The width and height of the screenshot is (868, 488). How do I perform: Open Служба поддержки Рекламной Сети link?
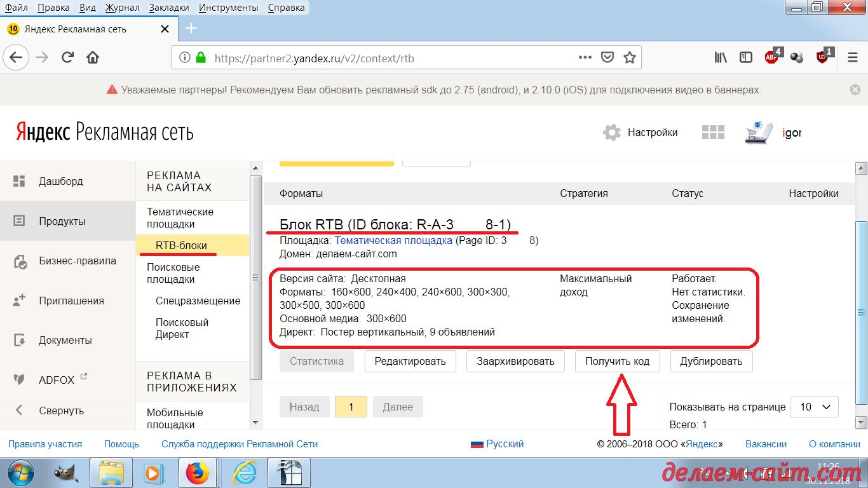pyautogui.click(x=240, y=444)
